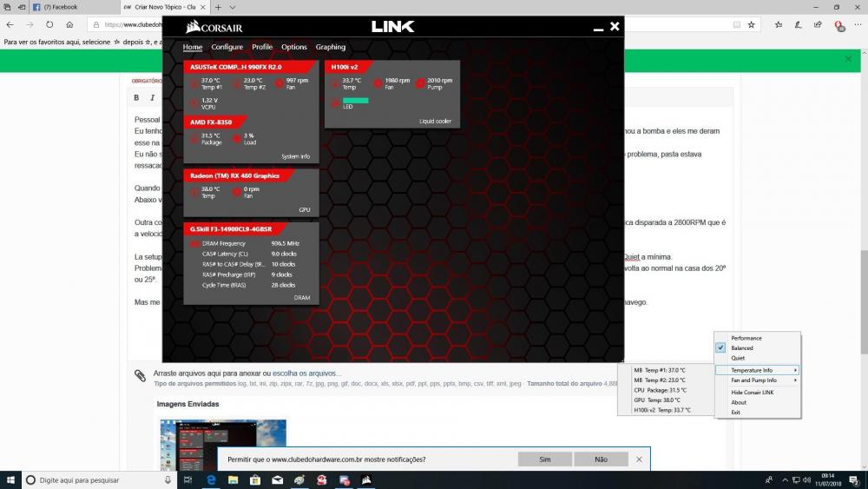Select the Performance mode option
This screenshot has width=868, height=489.
pos(746,338)
